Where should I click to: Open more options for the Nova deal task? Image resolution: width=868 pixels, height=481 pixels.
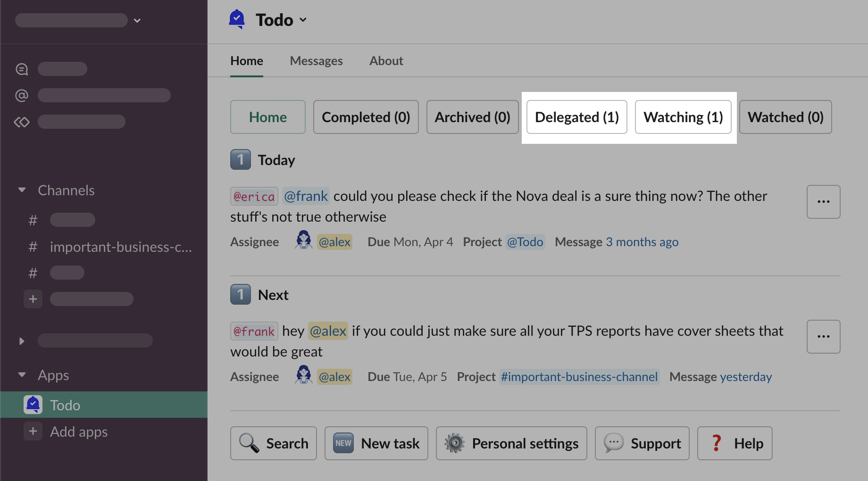point(823,202)
